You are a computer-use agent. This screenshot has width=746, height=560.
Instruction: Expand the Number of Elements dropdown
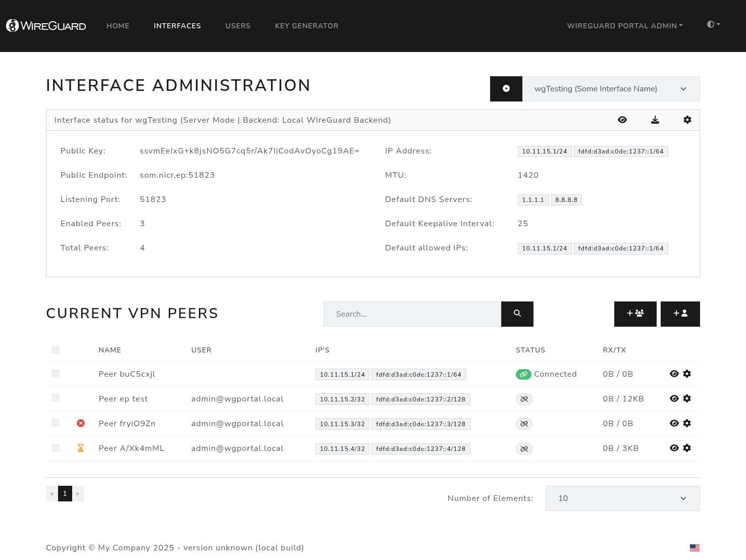pos(622,498)
